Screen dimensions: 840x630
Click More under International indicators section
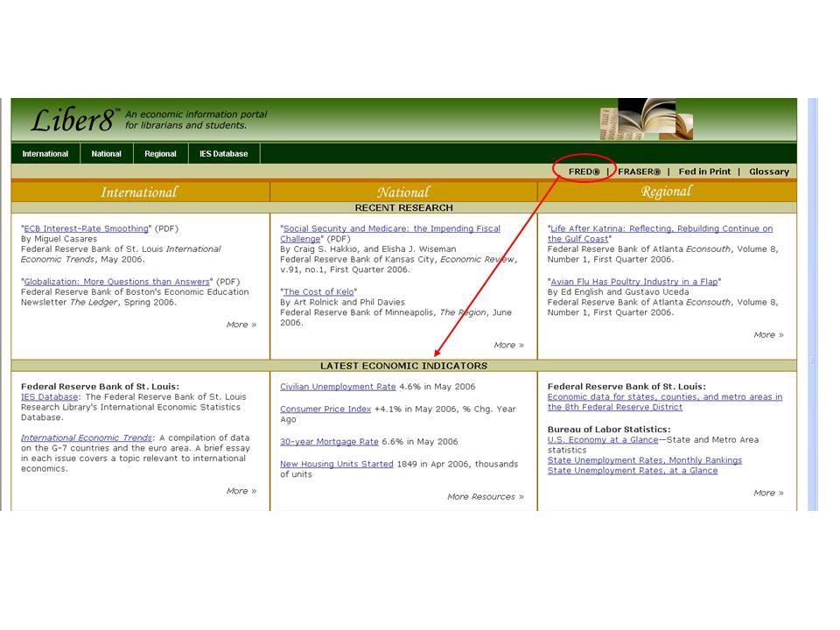(x=241, y=491)
